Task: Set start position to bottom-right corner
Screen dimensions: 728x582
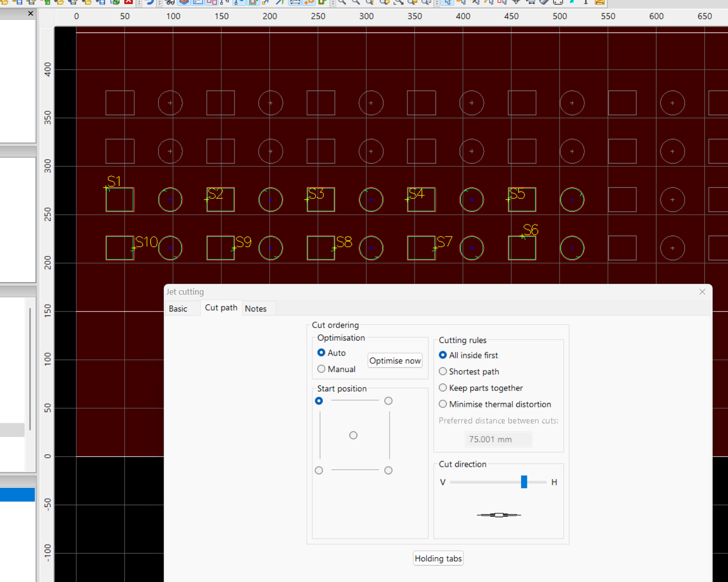Action: point(388,470)
